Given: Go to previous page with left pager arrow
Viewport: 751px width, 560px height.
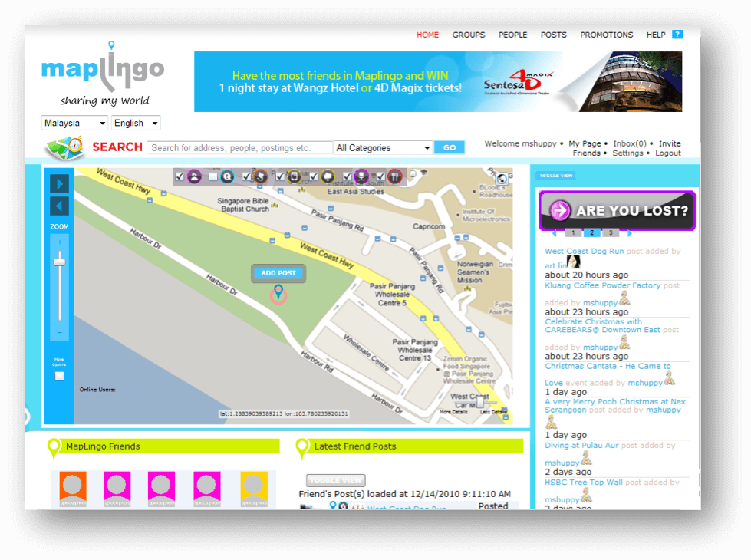Looking at the screenshot, I should (x=555, y=233).
